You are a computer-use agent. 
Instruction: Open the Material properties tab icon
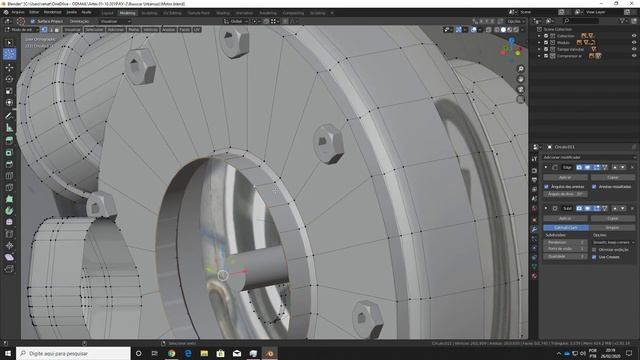(534, 276)
